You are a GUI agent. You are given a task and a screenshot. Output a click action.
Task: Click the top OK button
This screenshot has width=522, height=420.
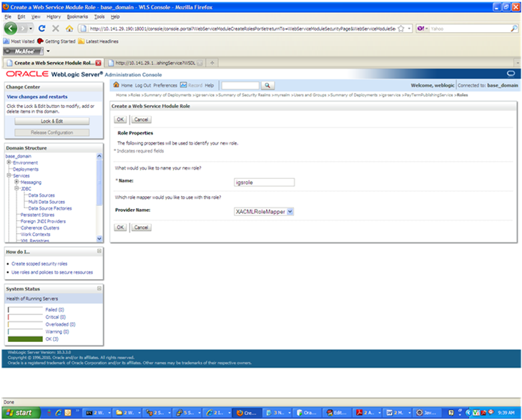[x=120, y=119]
